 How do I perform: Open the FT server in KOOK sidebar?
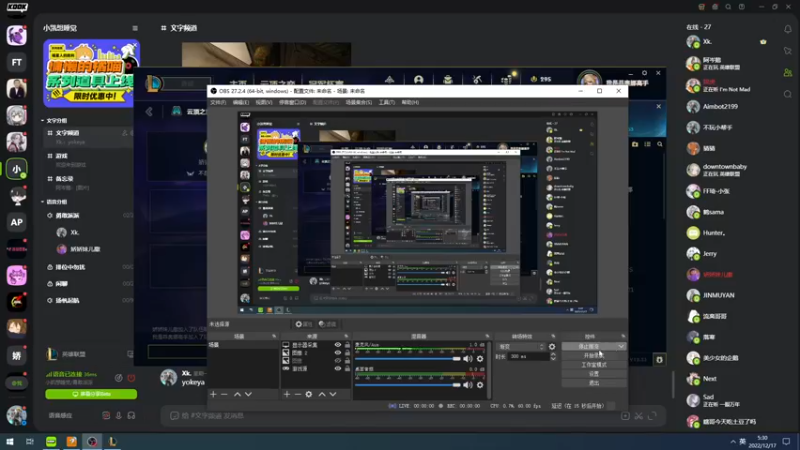pos(16,62)
